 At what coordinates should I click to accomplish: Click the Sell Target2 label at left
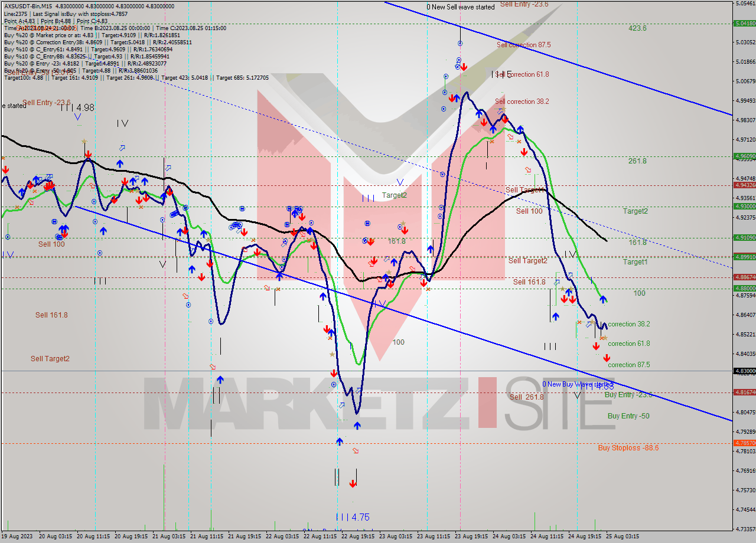(50, 359)
